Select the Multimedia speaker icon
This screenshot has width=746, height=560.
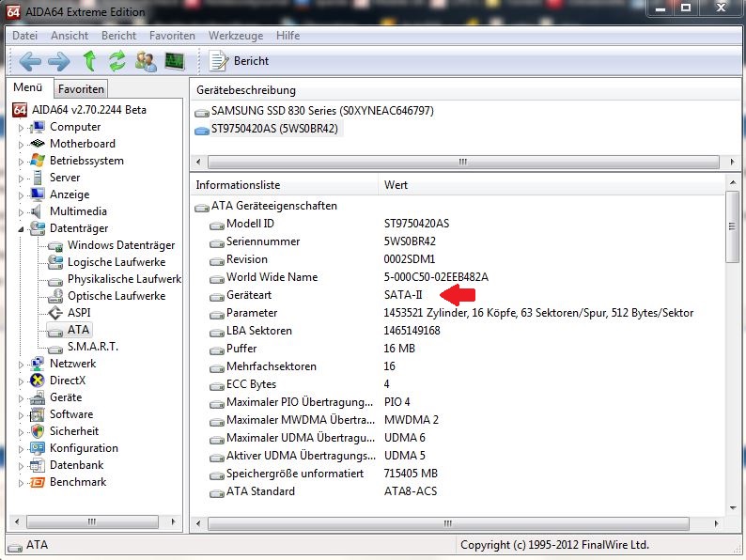click(x=36, y=211)
